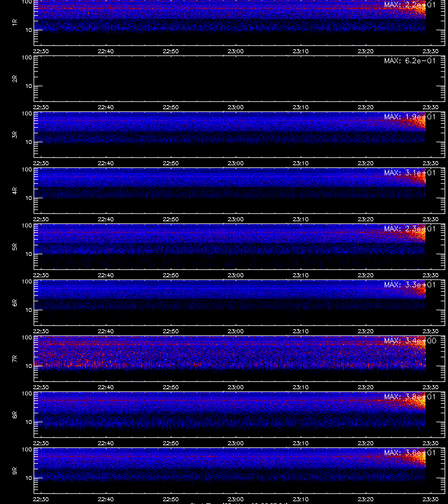Screen dimensions: 448x504
Task: Click the 23:30 tick label under panel 7R
Action: click(430, 388)
